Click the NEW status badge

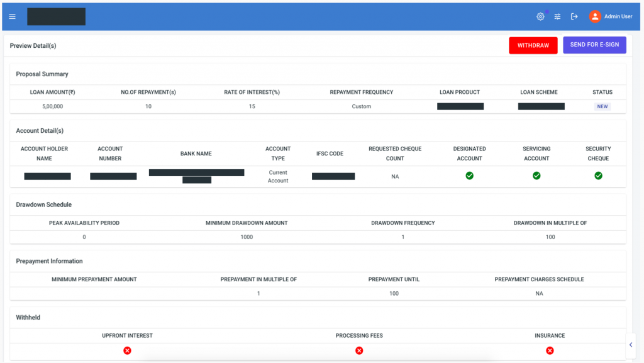coord(602,106)
